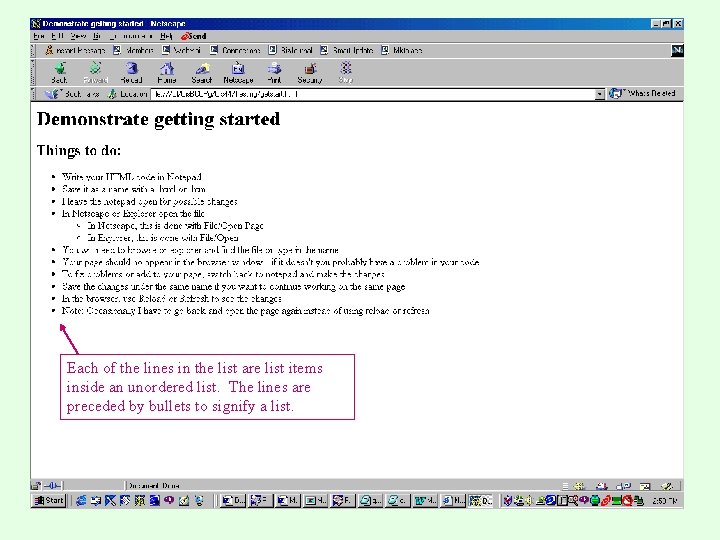Image resolution: width=720 pixels, height=540 pixels.
Task: Go to the Home page
Action: click(167, 73)
